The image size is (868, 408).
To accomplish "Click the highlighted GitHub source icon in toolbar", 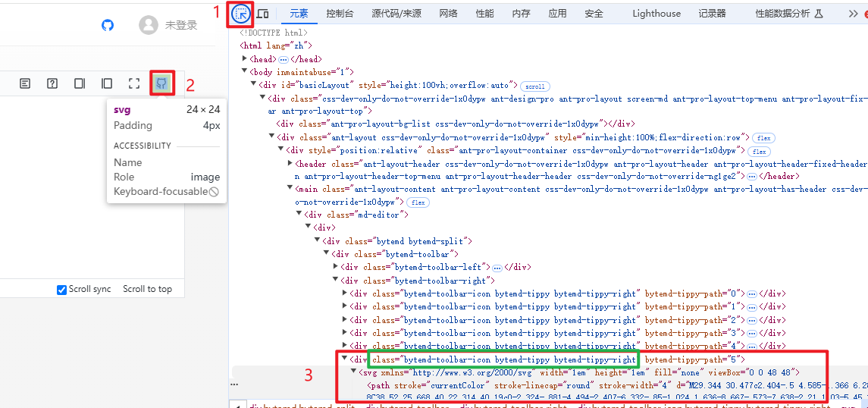I will 161,83.
